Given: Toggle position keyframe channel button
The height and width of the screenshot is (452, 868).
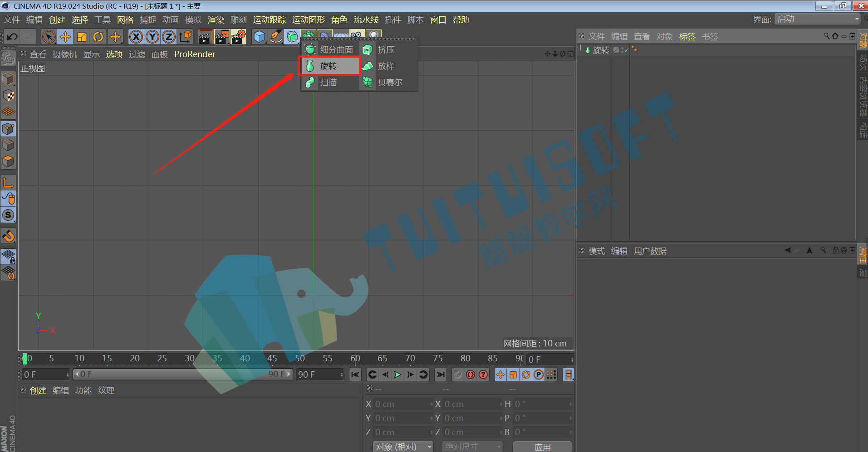Looking at the screenshot, I should [x=500, y=374].
